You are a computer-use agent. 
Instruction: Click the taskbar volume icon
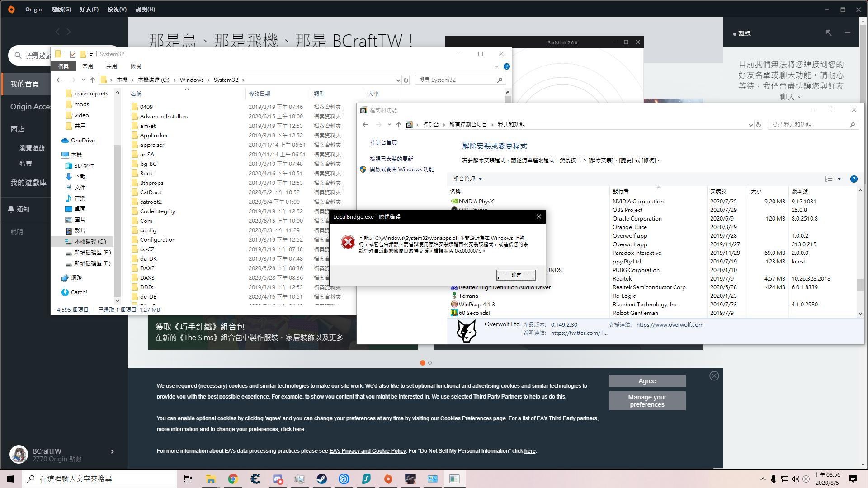[x=795, y=479]
